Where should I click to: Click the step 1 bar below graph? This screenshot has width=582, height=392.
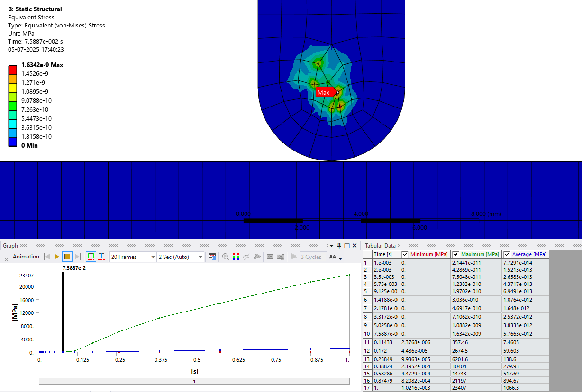coord(194,381)
